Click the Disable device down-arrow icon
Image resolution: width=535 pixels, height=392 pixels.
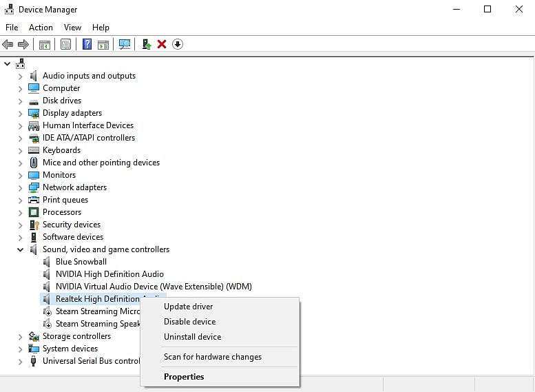click(178, 44)
